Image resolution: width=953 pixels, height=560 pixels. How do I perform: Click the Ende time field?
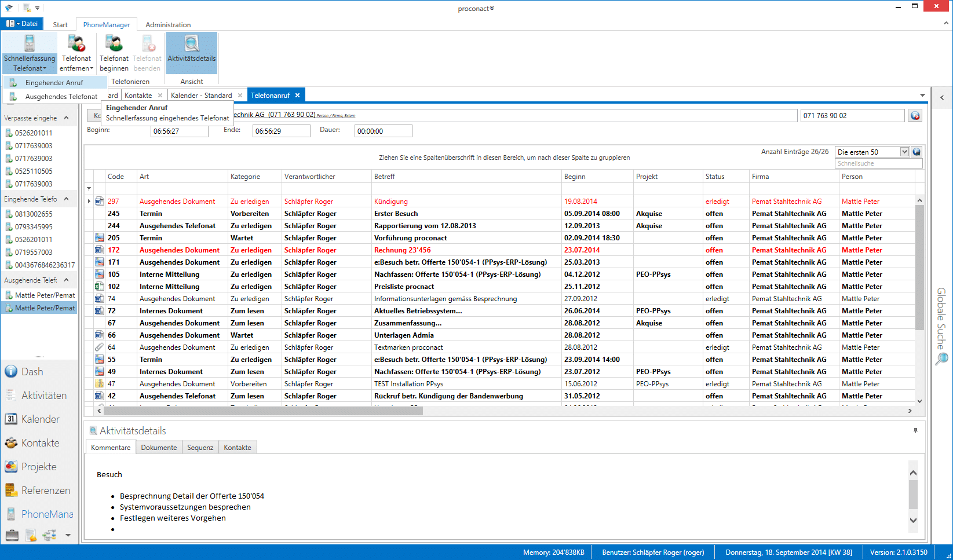[281, 131]
